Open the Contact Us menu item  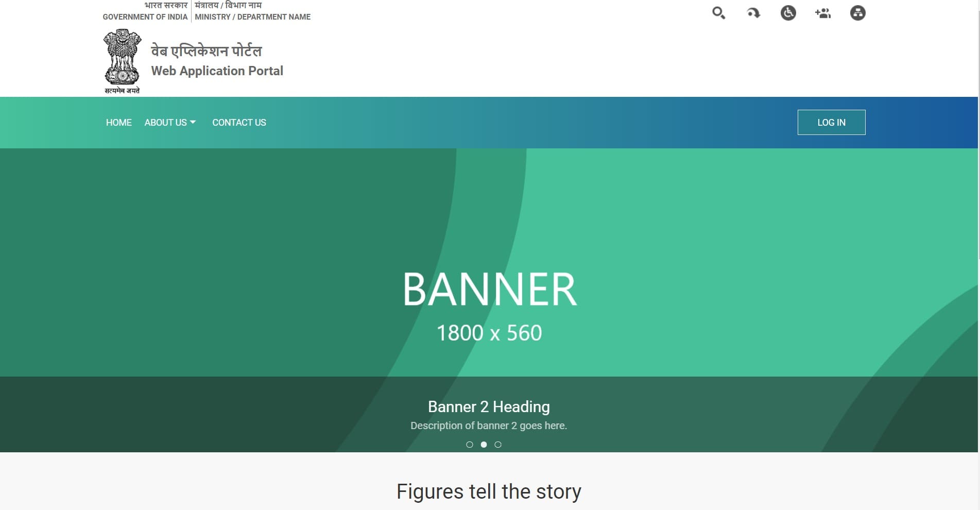point(239,123)
